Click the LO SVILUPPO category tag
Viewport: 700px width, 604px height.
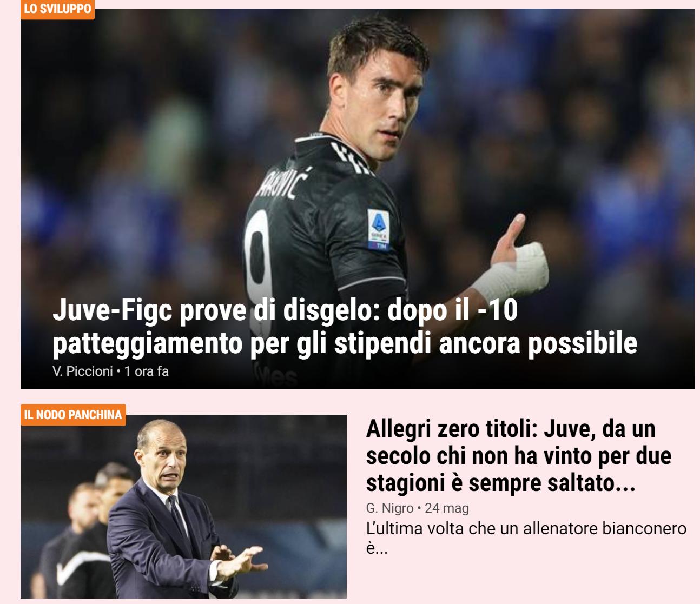(x=57, y=9)
